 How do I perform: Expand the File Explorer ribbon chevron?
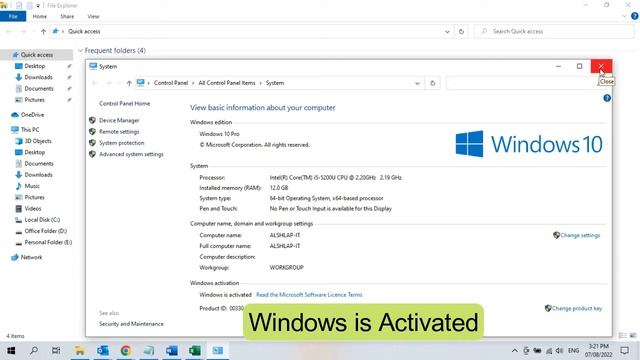[624, 16]
